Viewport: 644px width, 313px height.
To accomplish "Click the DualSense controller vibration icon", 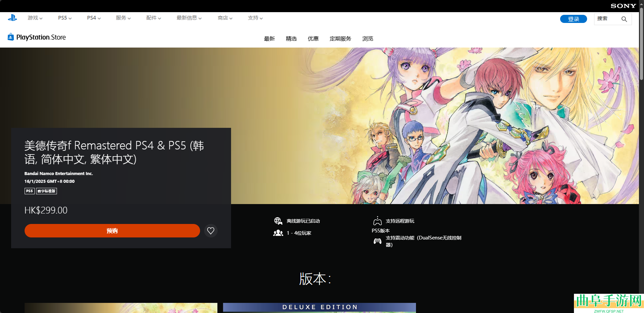I will click(377, 241).
